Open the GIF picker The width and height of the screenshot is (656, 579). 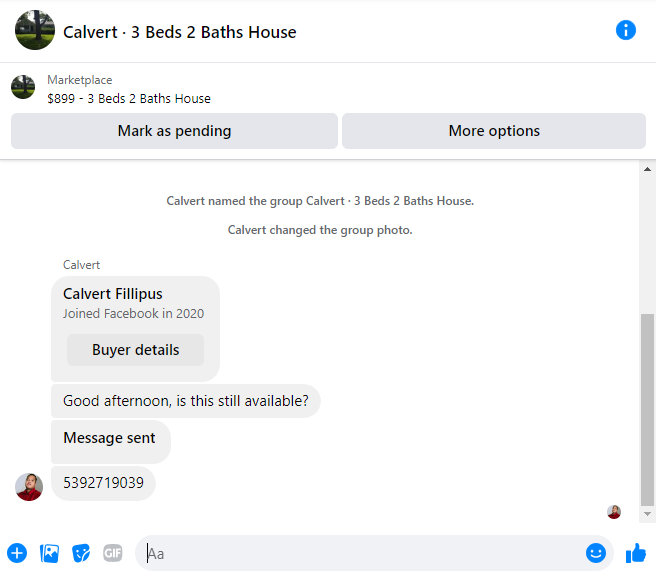click(x=113, y=553)
